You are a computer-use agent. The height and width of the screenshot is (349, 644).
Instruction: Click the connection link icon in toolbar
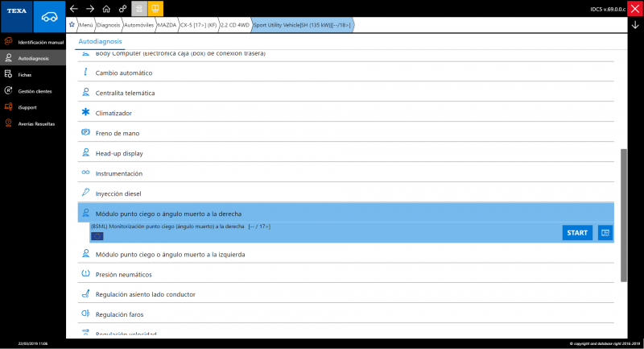tap(122, 9)
